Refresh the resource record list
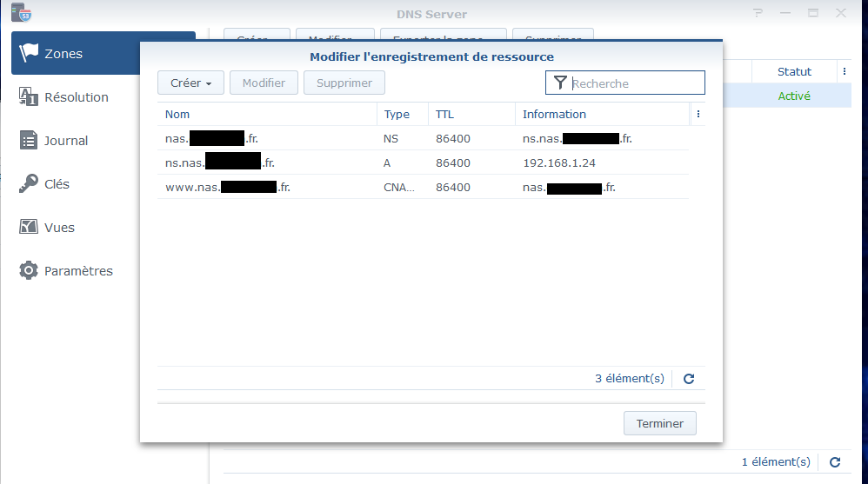The height and width of the screenshot is (484, 868). coord(689,379)
